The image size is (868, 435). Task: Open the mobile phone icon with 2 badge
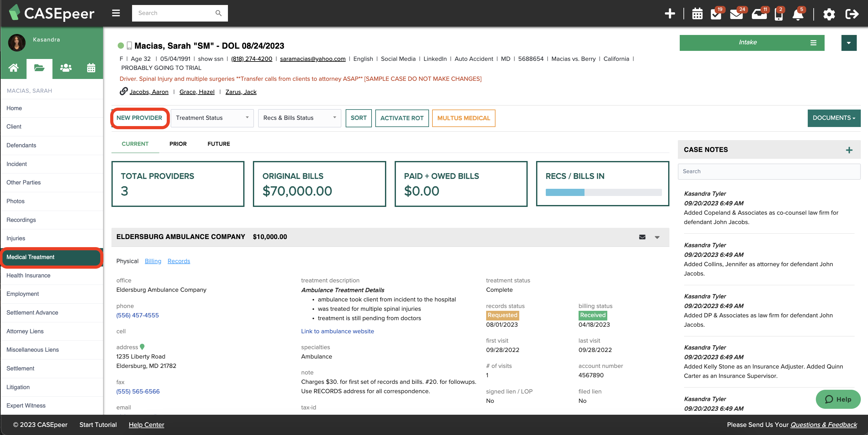click(779, 14)
